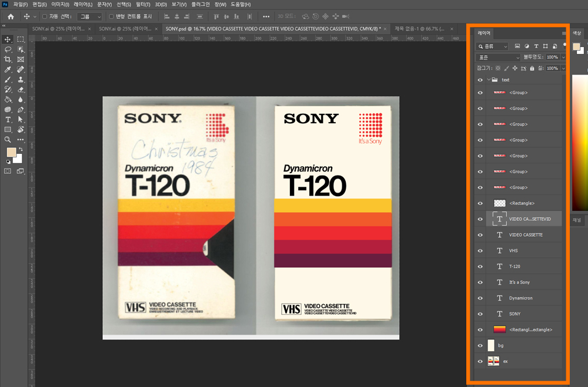Select the History Brush tool
The height and width of the screenshot is (387, 588).
point(8,89)
